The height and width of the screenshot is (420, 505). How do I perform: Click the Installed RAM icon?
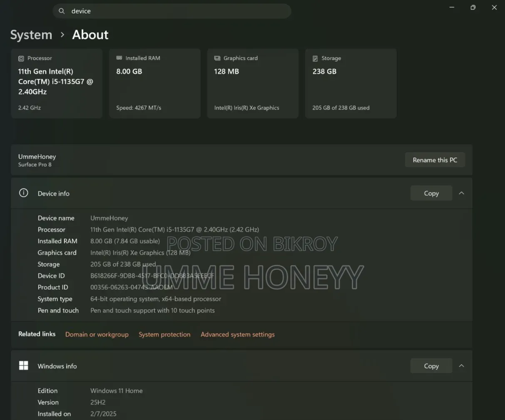coord(119,58)
